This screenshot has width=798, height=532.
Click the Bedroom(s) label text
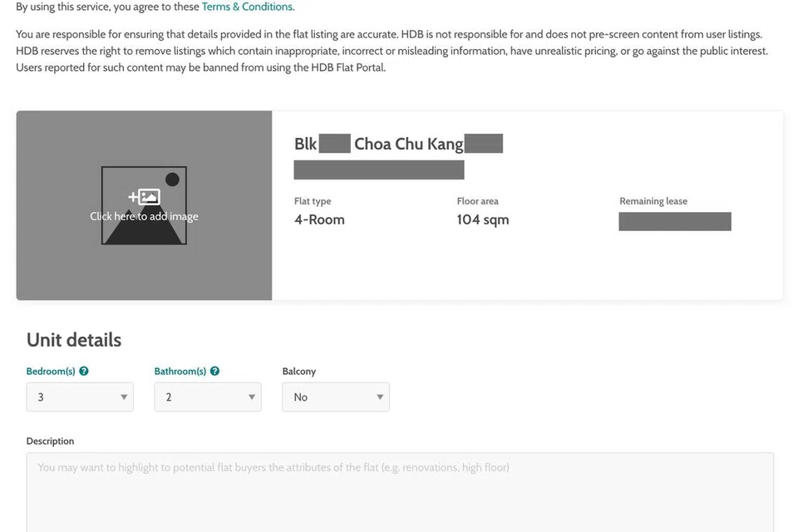(x=51, y=372)
